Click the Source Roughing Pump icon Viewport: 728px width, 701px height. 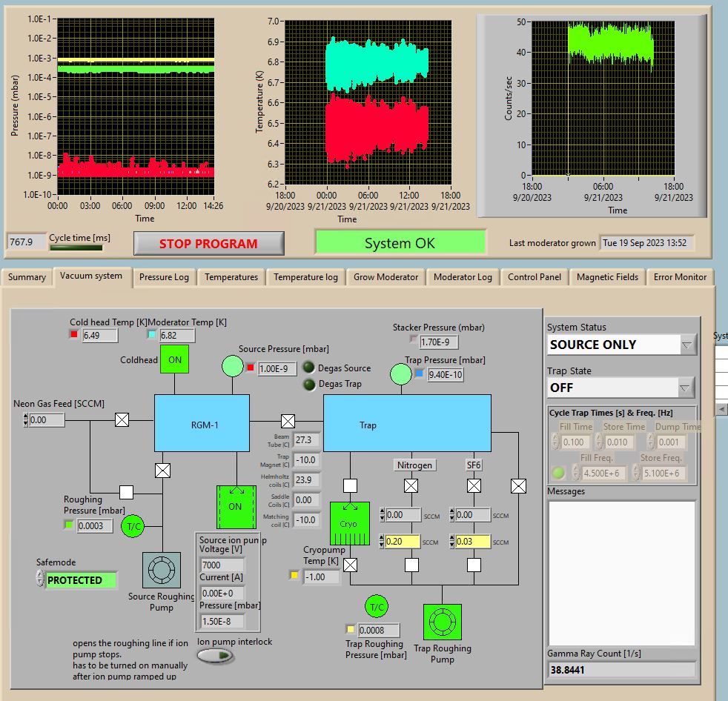(x=162, y=571)
